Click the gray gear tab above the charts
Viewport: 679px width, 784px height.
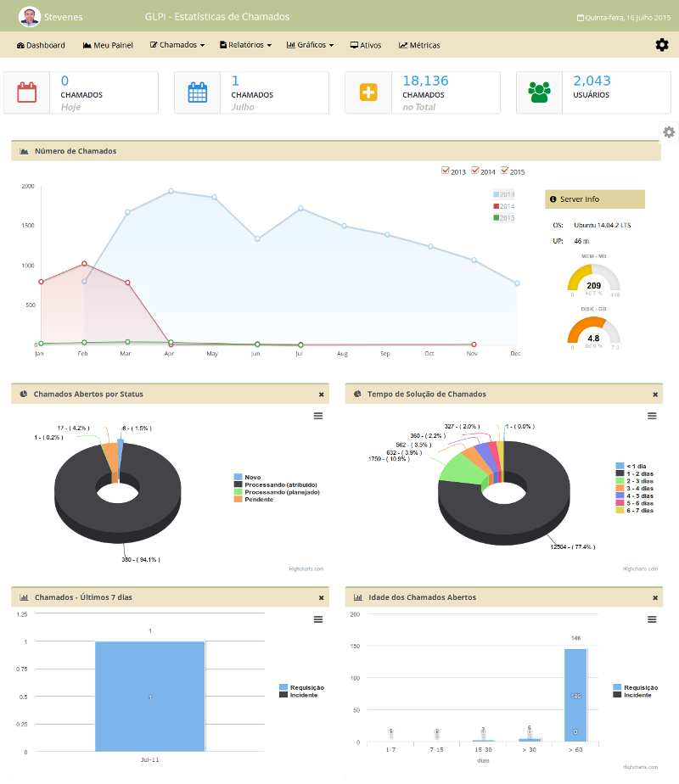click(x=669, y=132)
